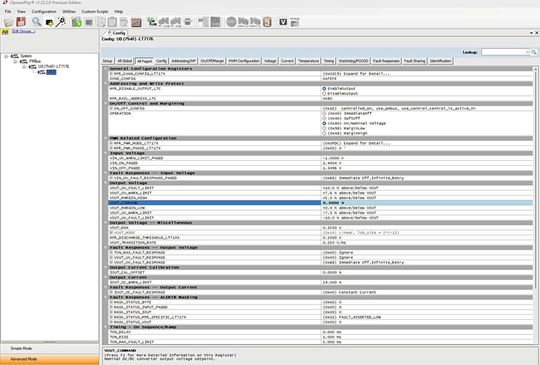Select the MarginLow operation radio button
This screenshot has width=540, height=365.
[x=324, y=128]
